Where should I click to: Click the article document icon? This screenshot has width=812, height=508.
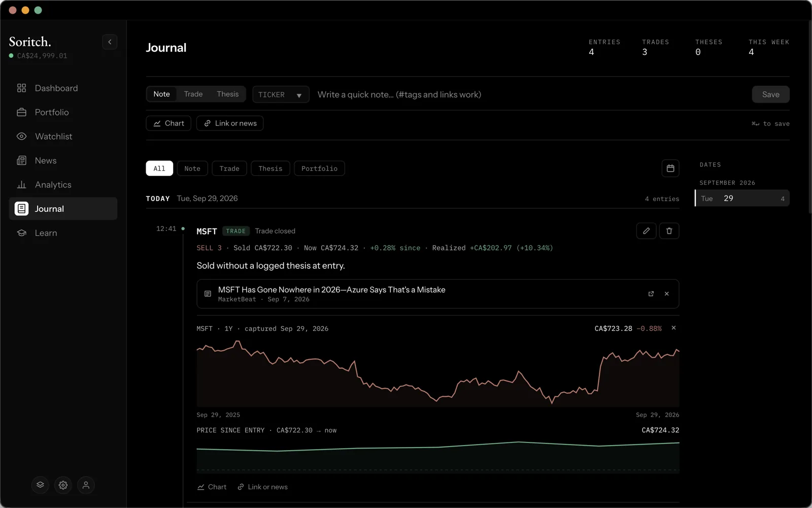tap(208, 294)
